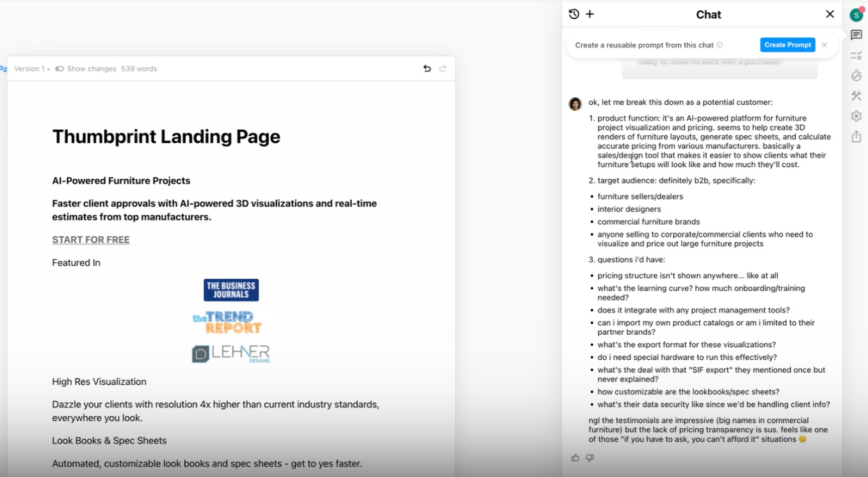
Task: Undo the last document change
Action: (427, 69)
